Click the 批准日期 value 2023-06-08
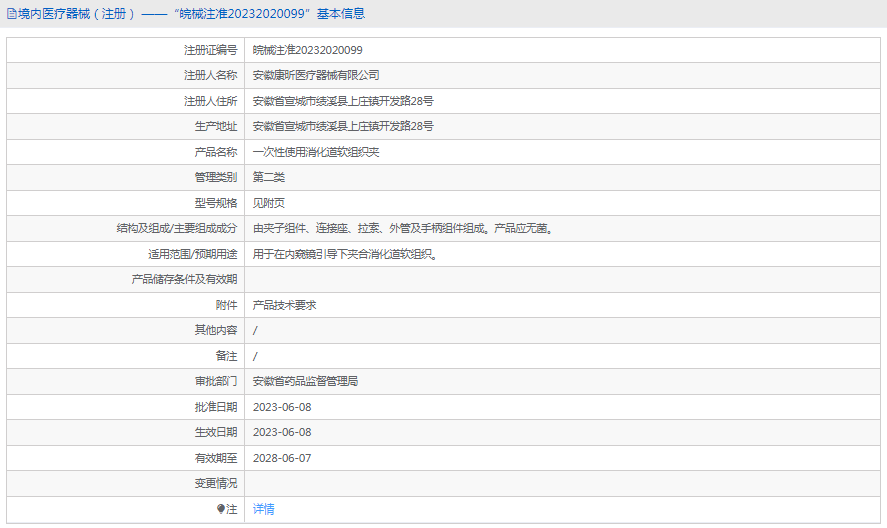Screen dimensions: 887x528 282,407
